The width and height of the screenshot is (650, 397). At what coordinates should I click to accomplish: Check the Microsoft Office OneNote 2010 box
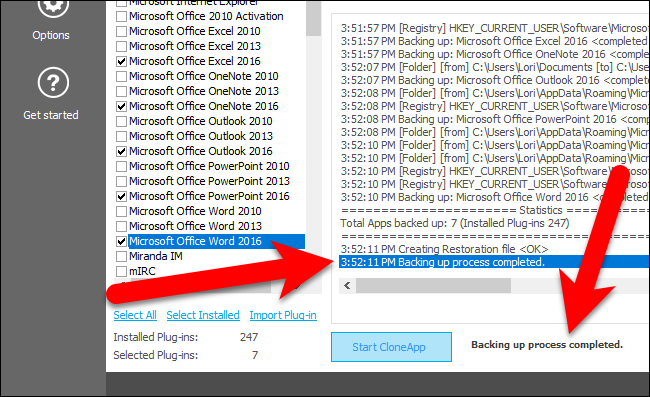[121, 76]
